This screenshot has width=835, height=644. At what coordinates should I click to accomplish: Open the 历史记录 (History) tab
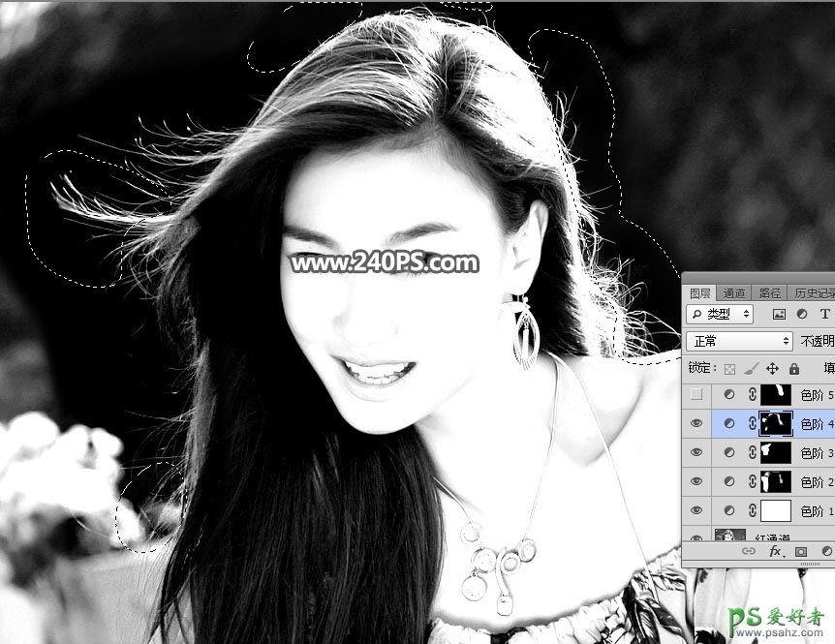813,293
